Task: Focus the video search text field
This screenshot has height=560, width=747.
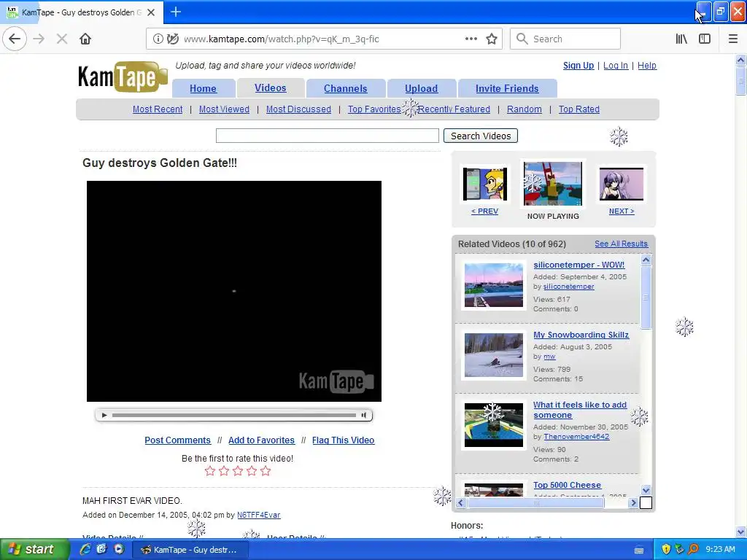Action: [328, 136]
